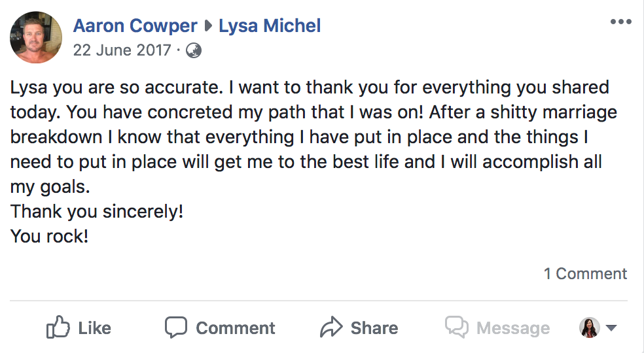
Task: Expand the dropdown arrow beside the small avatar
Action: 611,328
